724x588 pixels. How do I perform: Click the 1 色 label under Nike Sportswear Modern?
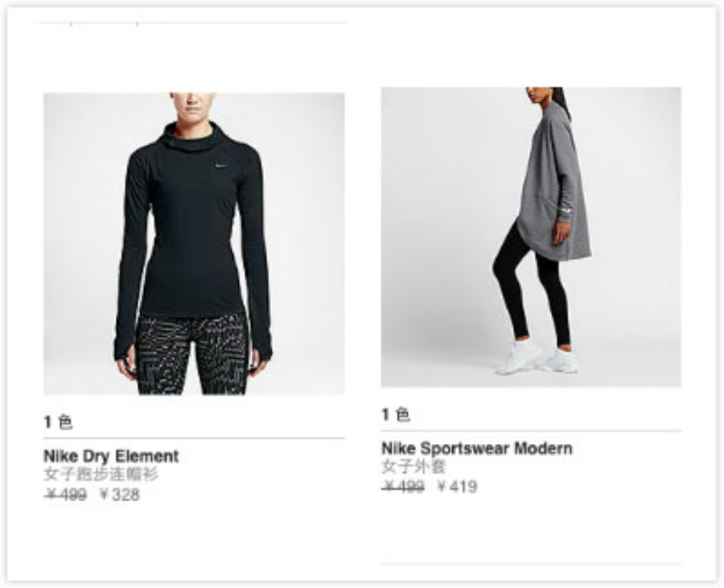[396, 414]
